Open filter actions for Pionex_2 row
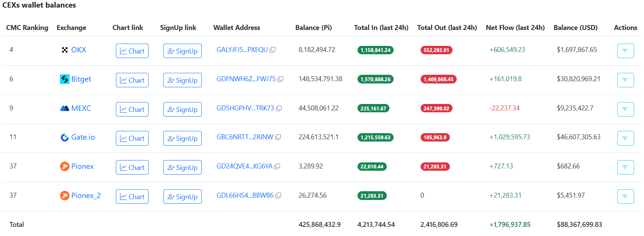This screenshot has height=236, width=644. tap(625, 197)
